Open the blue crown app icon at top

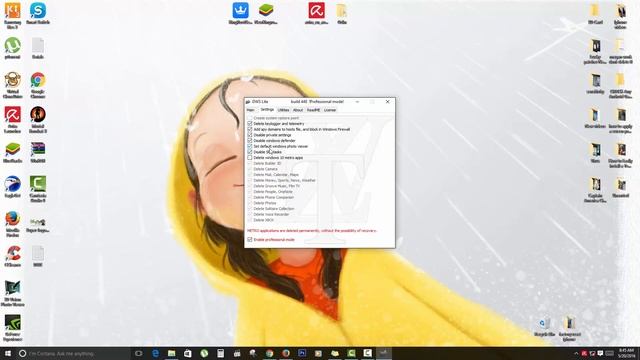[x=240, y=13]
